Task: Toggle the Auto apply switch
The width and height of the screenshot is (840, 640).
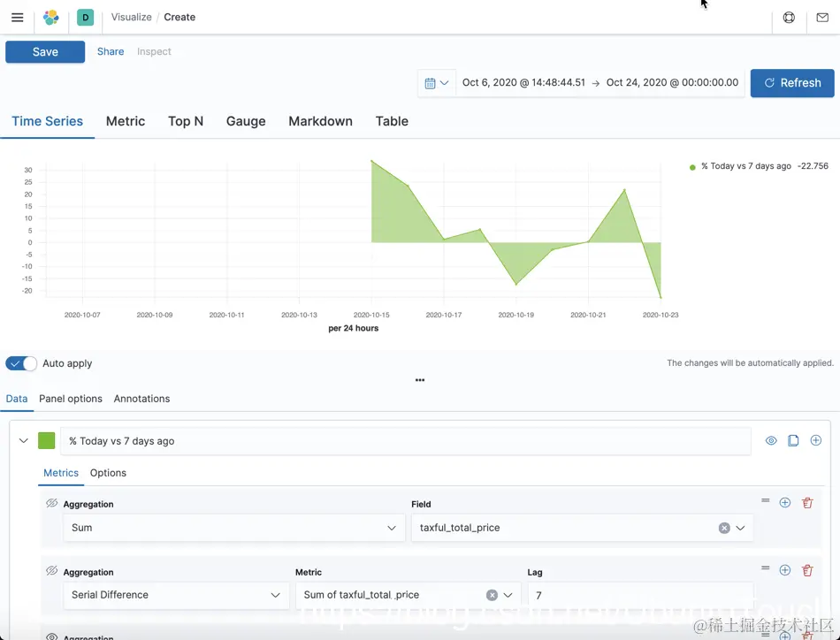Action: (x=21, y=363)
